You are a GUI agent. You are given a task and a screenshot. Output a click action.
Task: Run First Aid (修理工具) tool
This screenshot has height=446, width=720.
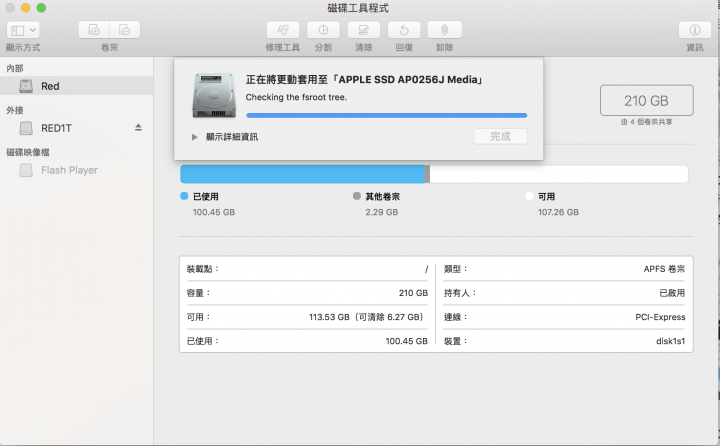283,30
